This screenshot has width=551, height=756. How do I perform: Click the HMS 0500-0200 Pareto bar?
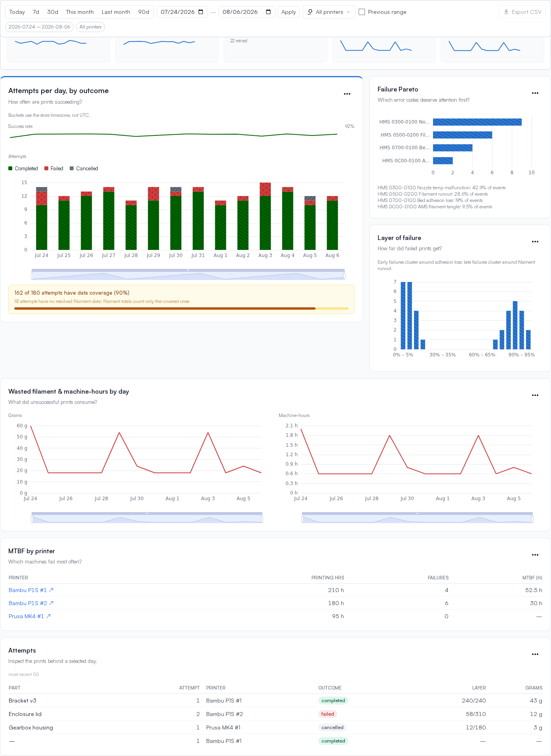coord(462,135)
